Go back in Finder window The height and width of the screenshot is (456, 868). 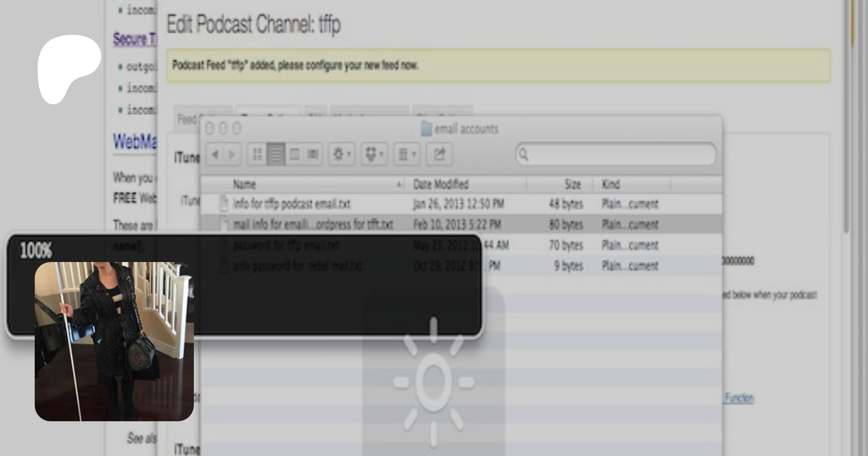[215, 154]
